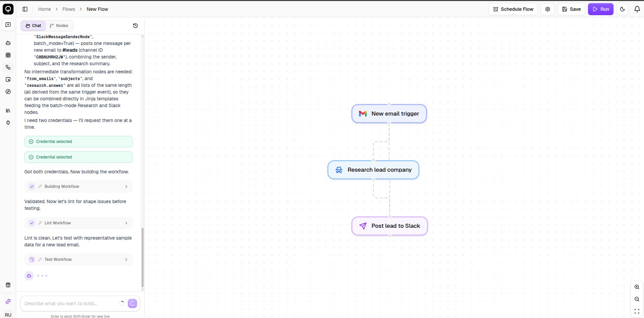Image resolution: width=644 pixels, height=318 pixels.
Task: Open new chat icon in sidebar
Action: (8, 25)
